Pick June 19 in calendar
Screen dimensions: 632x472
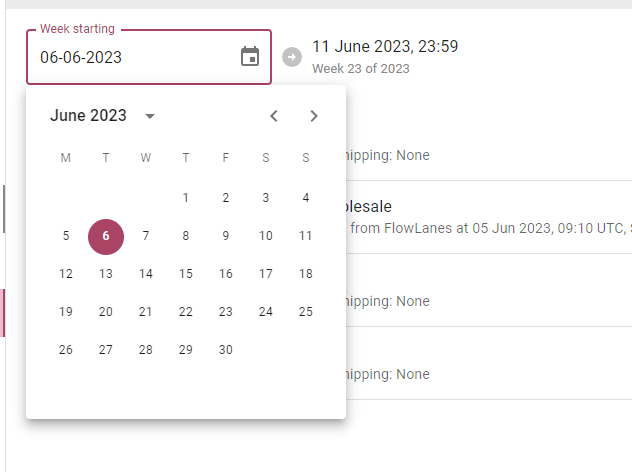[66, 312]
